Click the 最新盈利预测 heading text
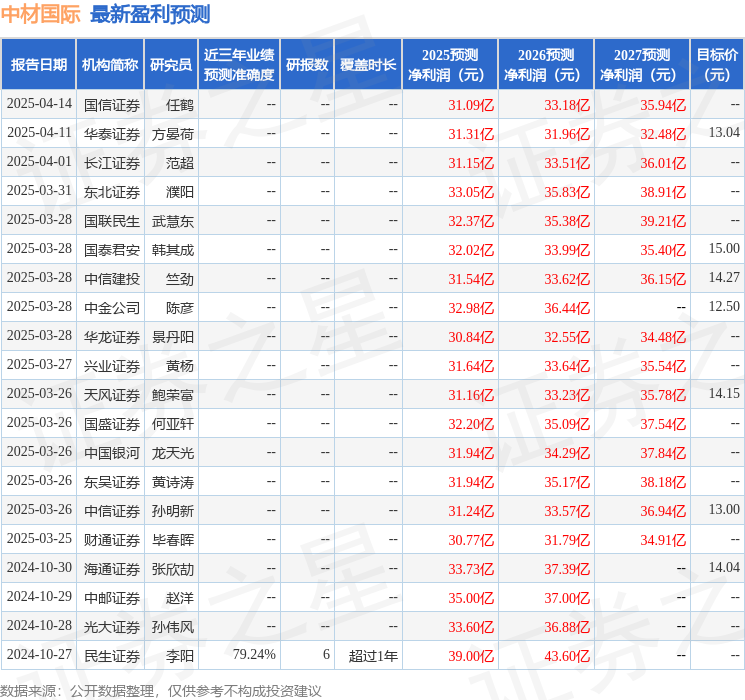Screen dimensions: 745x700 tap(150, 14)
